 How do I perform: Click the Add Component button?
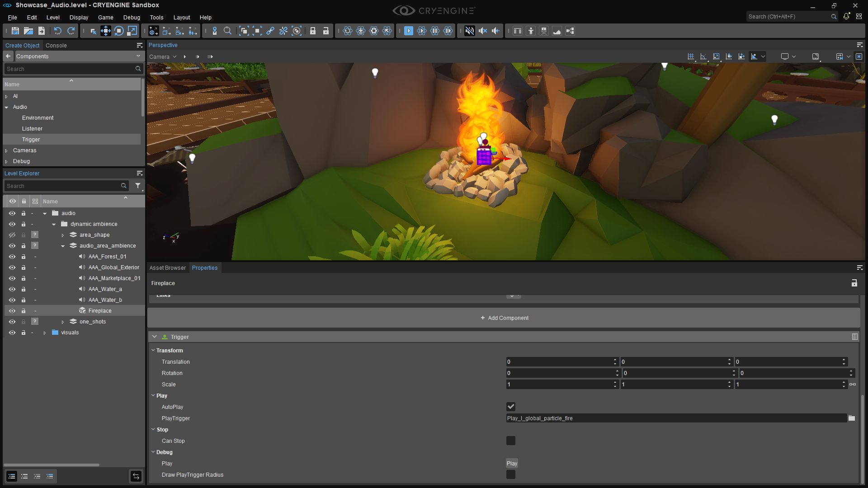pyautogui.click(x=504, y=318)
